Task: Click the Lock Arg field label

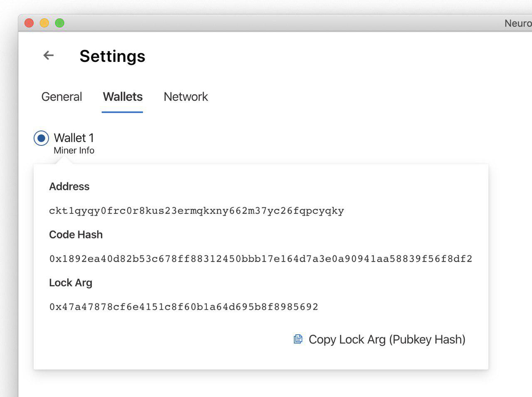Action: (x=71, y=283)
